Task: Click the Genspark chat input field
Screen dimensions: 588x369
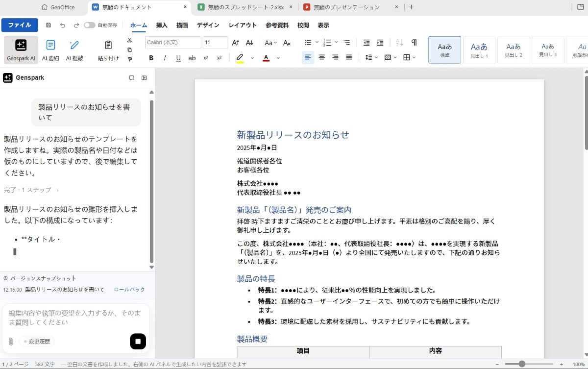Action: point(76,318)
